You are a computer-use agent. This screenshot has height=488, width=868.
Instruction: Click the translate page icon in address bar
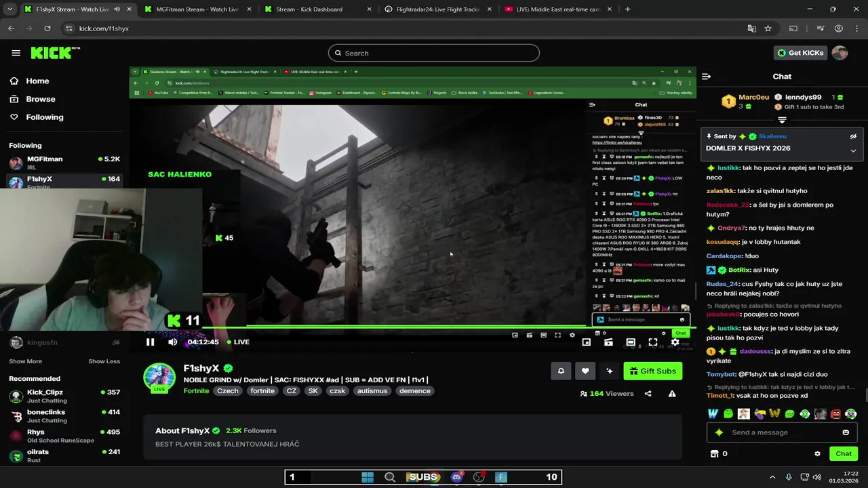[751, 28]
